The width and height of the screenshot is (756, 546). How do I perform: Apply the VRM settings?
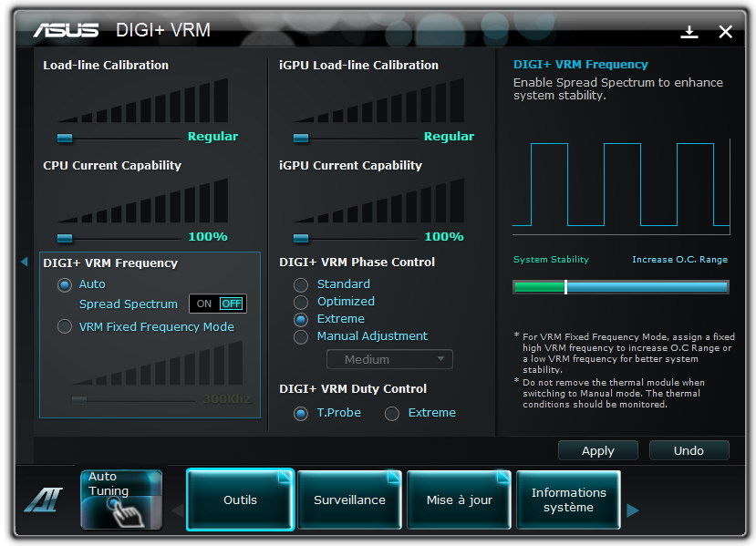pos(598,450)
